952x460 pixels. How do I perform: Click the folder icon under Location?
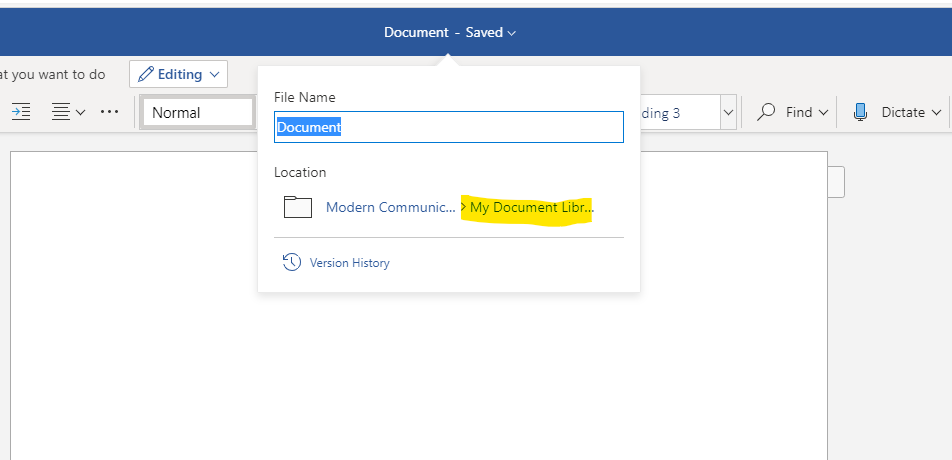coord(298,207)
